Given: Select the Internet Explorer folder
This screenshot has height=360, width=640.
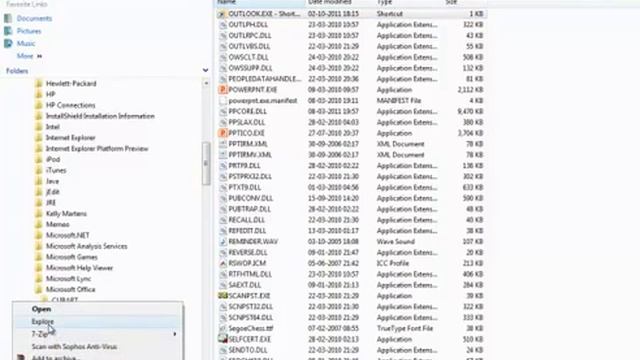Looking at the screenshot, I should [x=70, y=138].
